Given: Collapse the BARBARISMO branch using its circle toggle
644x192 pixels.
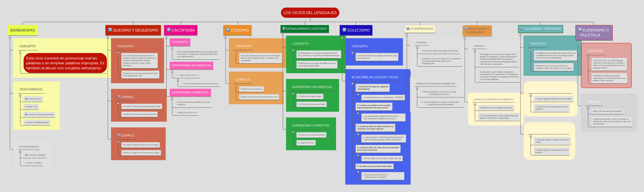Looking at the screenshot, I should click(10, 38).
